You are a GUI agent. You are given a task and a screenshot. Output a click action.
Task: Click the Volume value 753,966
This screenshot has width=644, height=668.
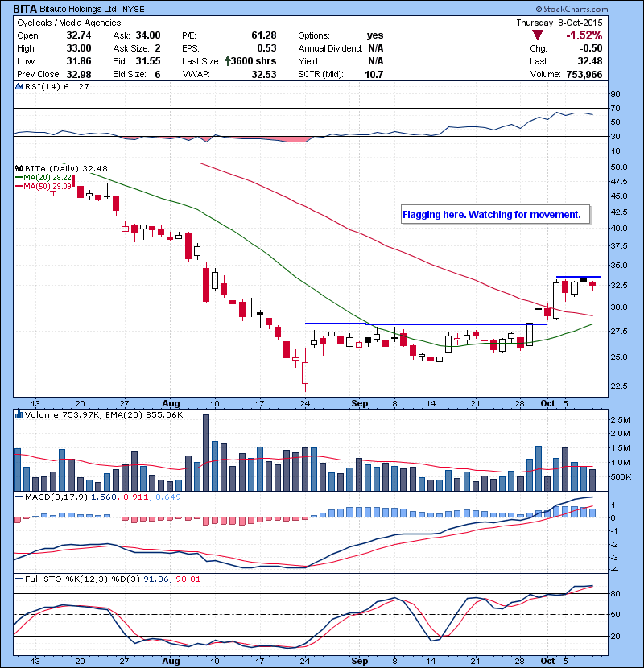pyautogui.click(x=584, y=74)
